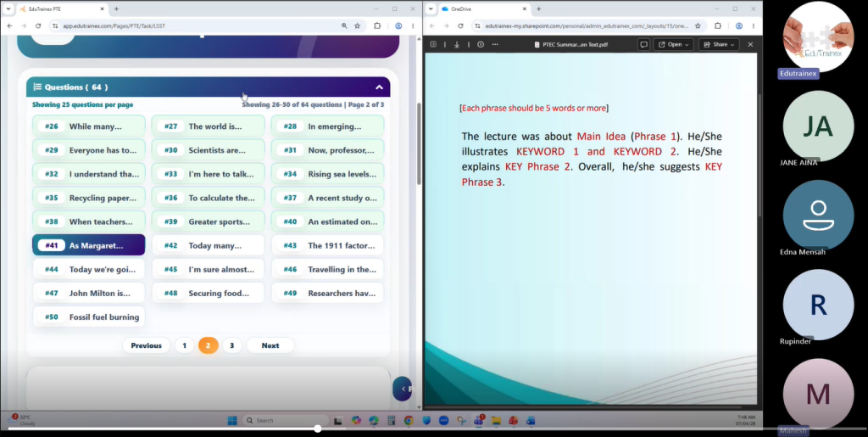The width and height of the screenshot is (868, 437).
Task: Open question #45 I'm sure almost...
Action: point(209,269)
